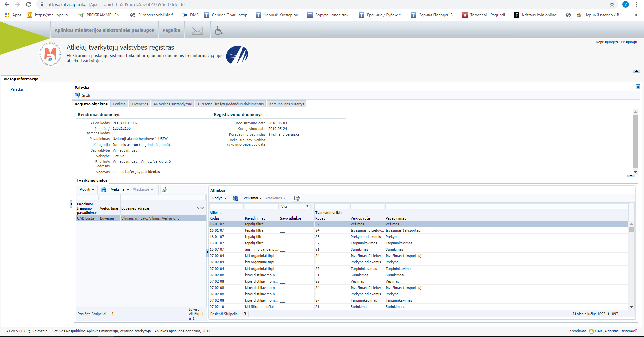Sort Buveinės adresas descending with orange triangle

coord(202,208)
